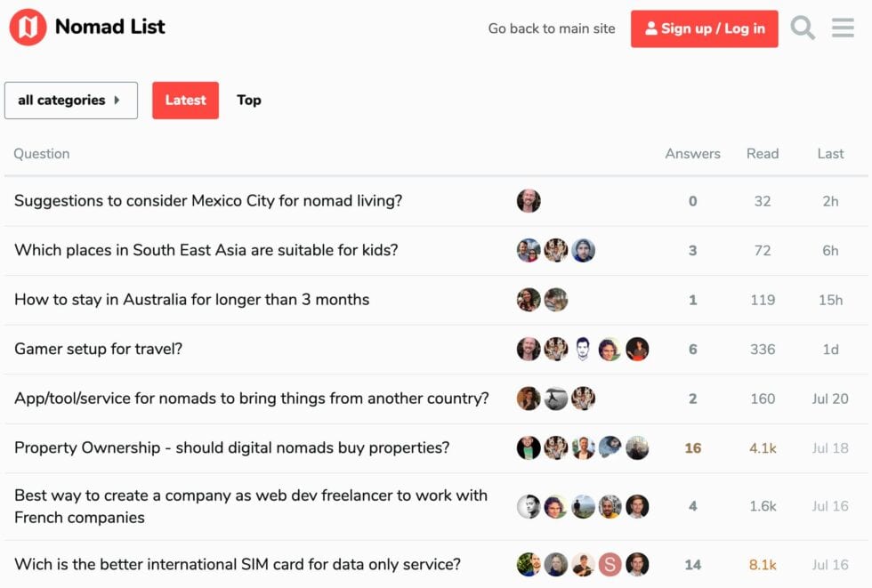The width and height of the screenshot is (872, 588).
Task: Click the Read column header
Action: [x=763, y=153]
